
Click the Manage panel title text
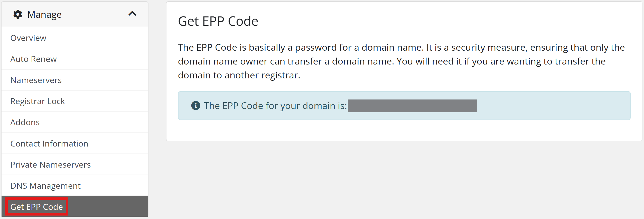(44, 15)
